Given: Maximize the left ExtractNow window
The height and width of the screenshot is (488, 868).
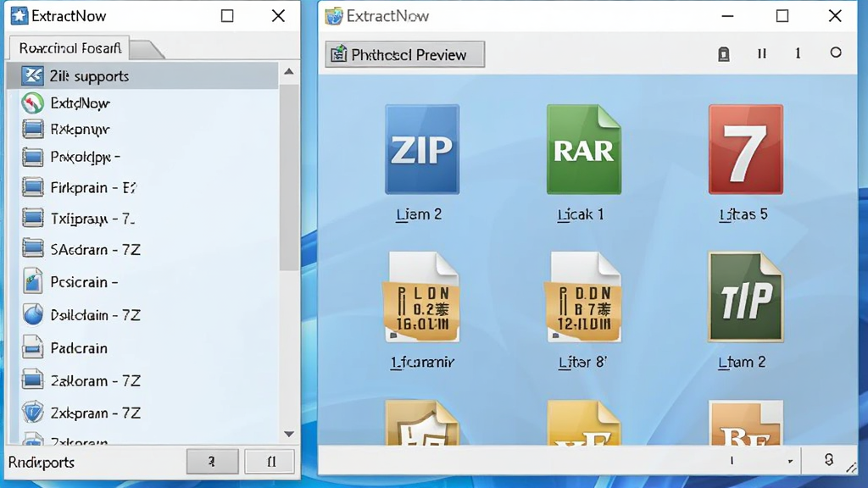Looking at the screenshot, I should tap(227, 15).
